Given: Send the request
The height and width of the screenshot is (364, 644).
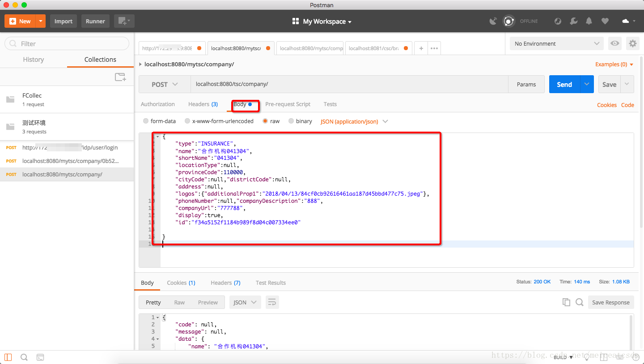Looking at the screenshot, I should (x=564, y=84).
